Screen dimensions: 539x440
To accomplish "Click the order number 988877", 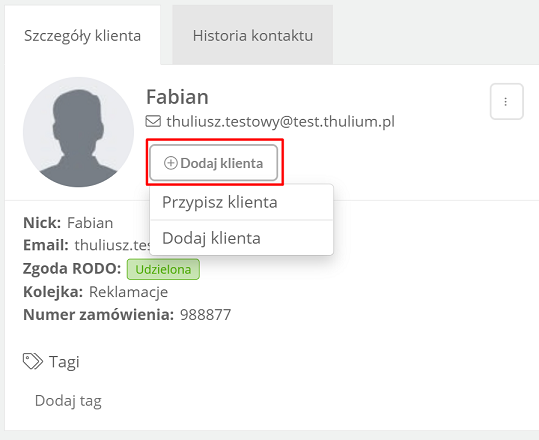I will [x=206, y=315].
